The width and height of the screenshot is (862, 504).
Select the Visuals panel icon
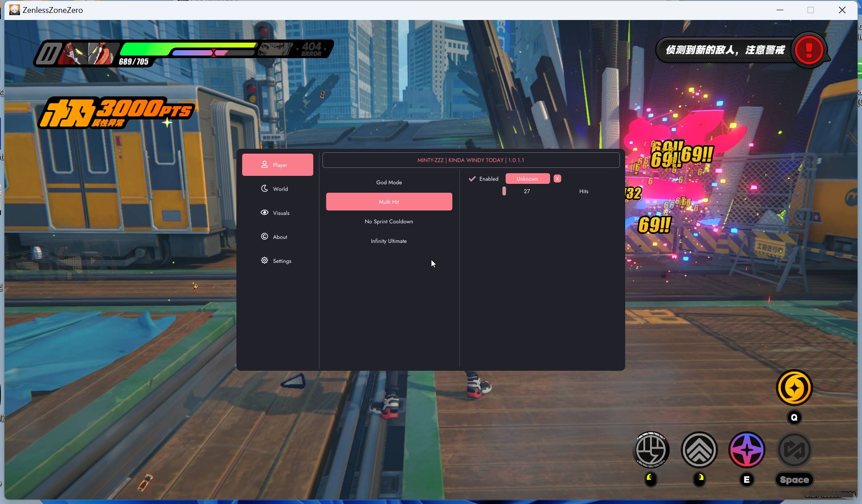(265, 212)
